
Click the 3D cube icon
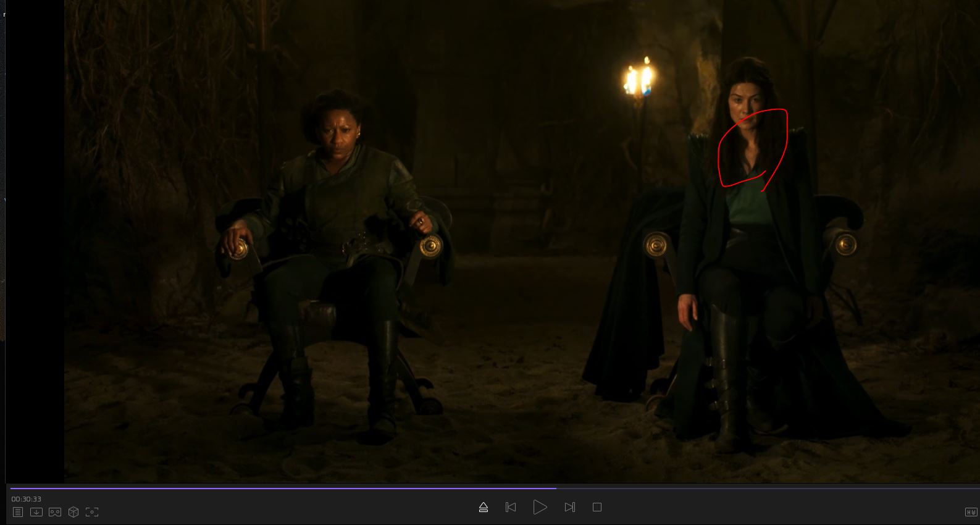pos(73,512)
